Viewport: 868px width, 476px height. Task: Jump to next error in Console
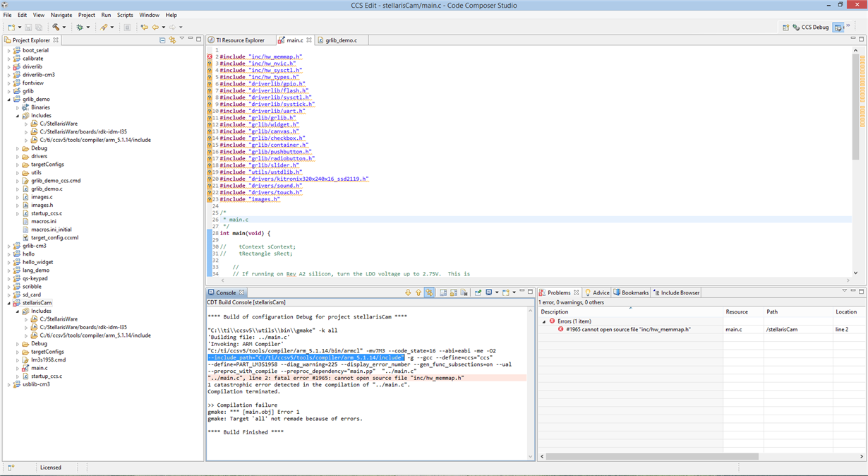pyautogui.click(x=408, y=292)
